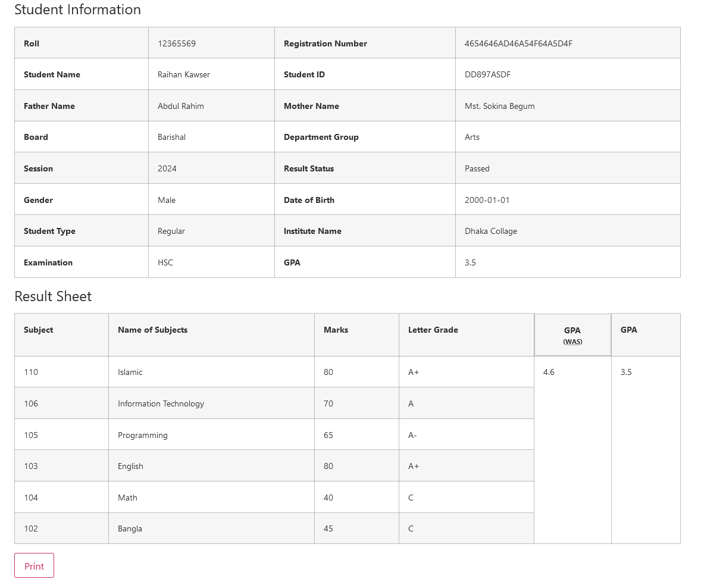The height and width of the screenshot is (588, 701).
Task: Click the Bangla subject cell
Action: pos(130,528)
